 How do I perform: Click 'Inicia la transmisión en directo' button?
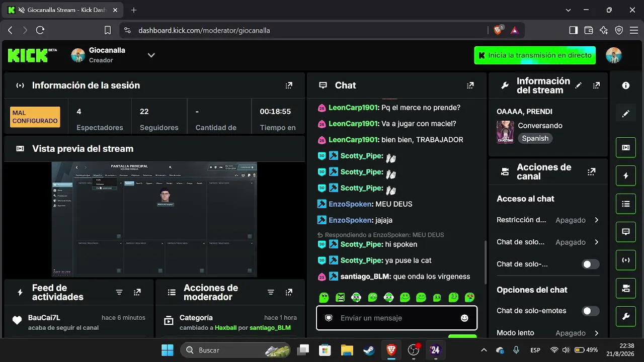point(535,55)
